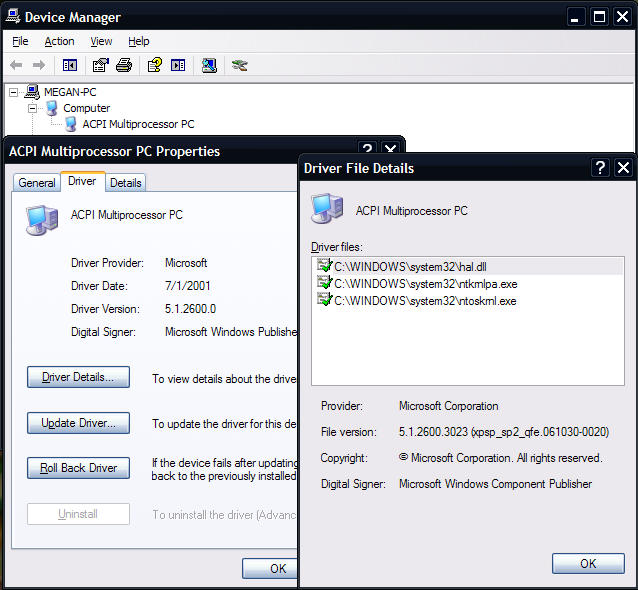Click the Driver Version value 5.1.2600.0
This screenshot has height=590, width=638.
coord(190,309)
